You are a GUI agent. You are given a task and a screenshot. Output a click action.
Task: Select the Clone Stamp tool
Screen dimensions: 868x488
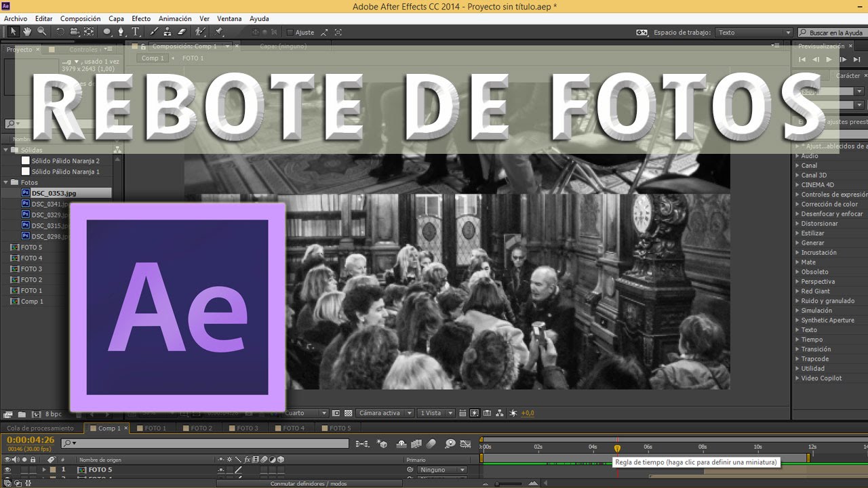tap(167, 32)
